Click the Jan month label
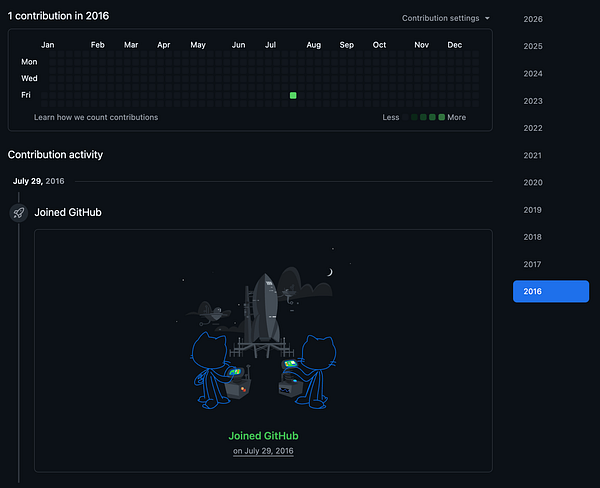The image size is (600, 488). pyautogui.click(x=48, y=45)
